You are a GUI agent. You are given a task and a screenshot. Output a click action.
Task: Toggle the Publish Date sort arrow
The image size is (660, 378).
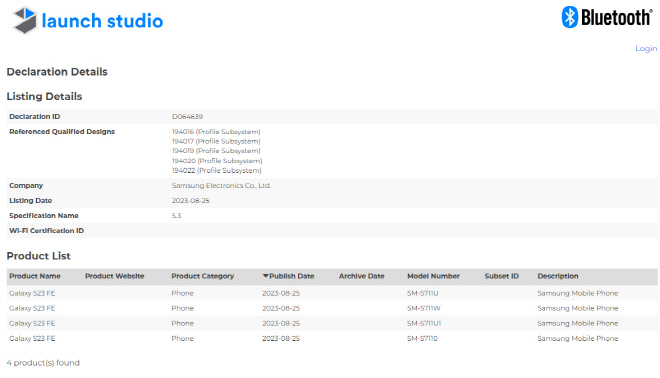click(x=266, y=276)
